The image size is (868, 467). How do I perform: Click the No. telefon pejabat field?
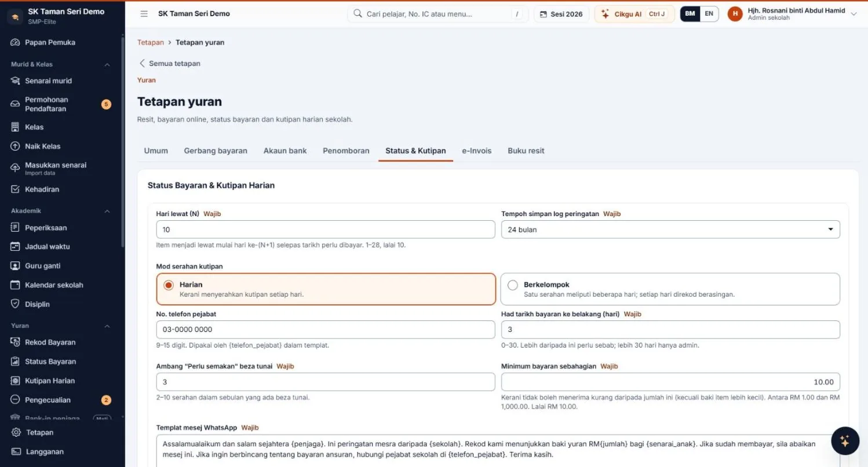(x=326, y=329)
